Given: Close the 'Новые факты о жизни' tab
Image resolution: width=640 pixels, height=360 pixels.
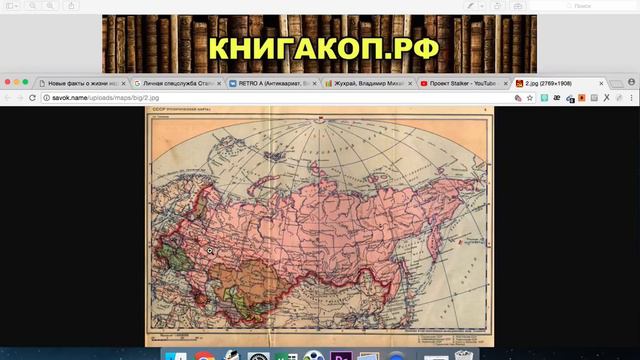Looking at the screenshot, I should tap(124, 83).
